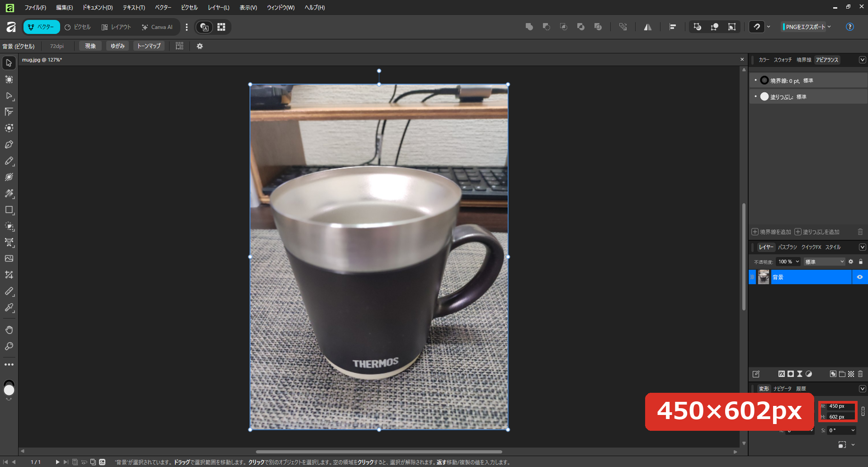
Task: Toggle the aspect ratio link for W and H
Action: [x=863, y=411]
